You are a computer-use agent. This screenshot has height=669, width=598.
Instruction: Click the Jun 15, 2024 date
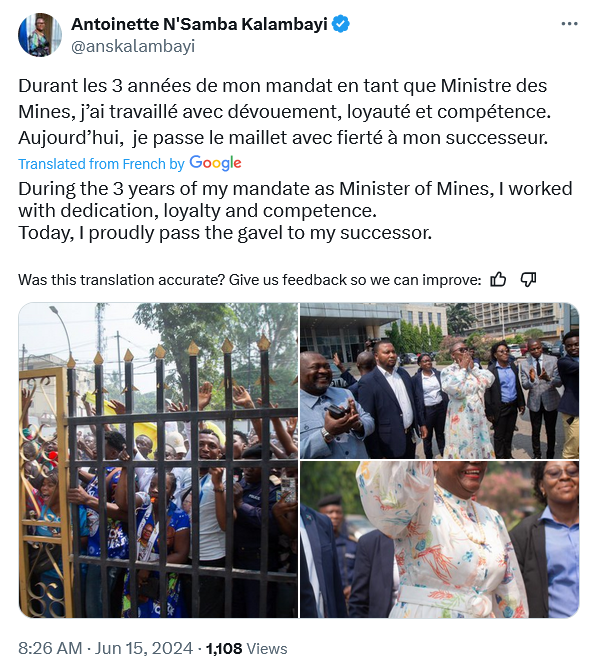coord(144,648)
